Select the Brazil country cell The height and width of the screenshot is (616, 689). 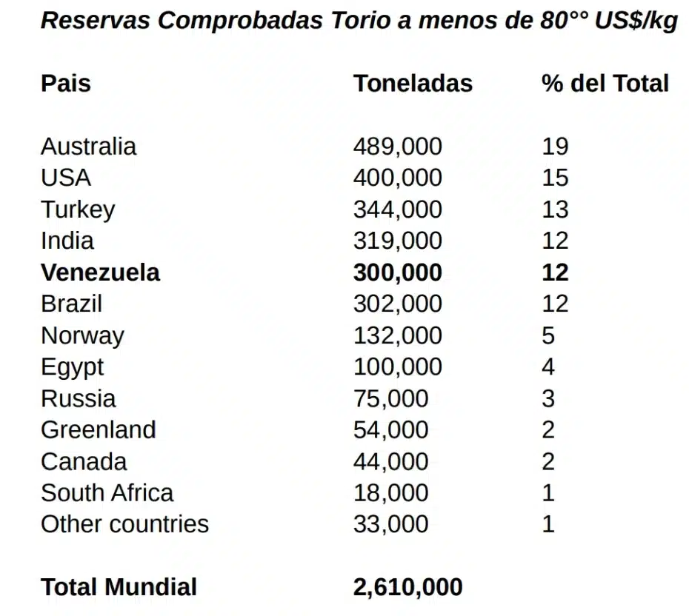click(71, 304)
